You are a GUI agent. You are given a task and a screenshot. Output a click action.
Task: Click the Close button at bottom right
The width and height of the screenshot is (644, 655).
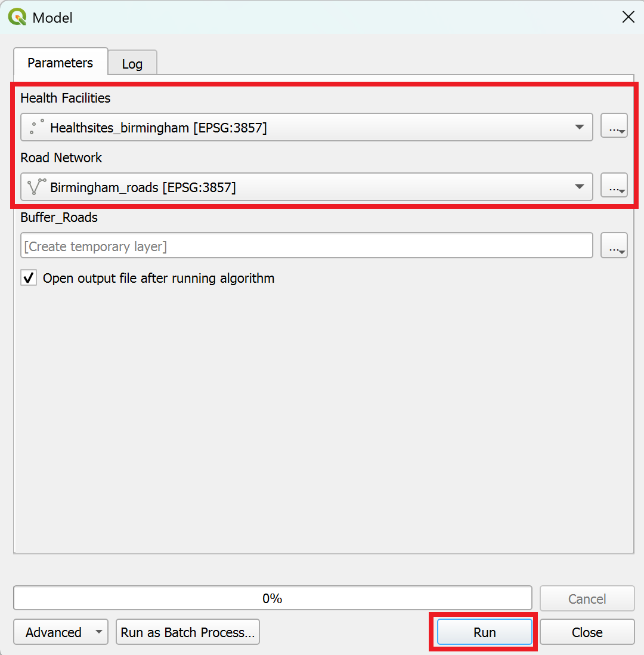[x=587, y=632]
